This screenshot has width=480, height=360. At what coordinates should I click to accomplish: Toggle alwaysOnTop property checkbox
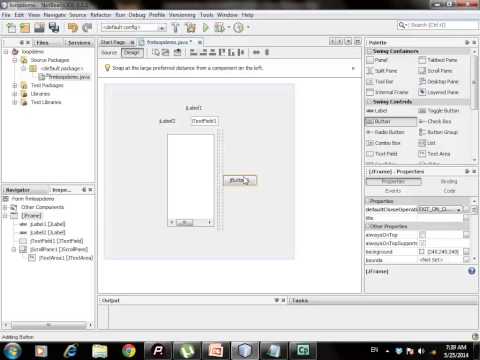click(422, 235)
